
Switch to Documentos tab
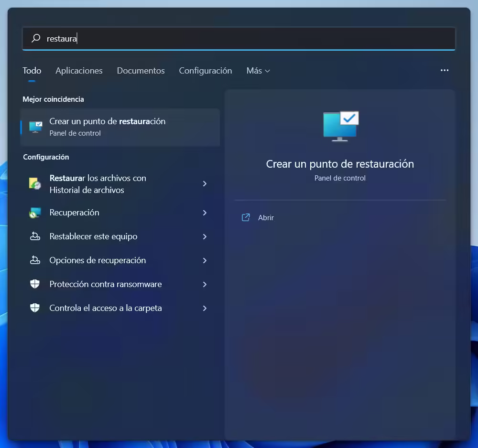(141, 71)
